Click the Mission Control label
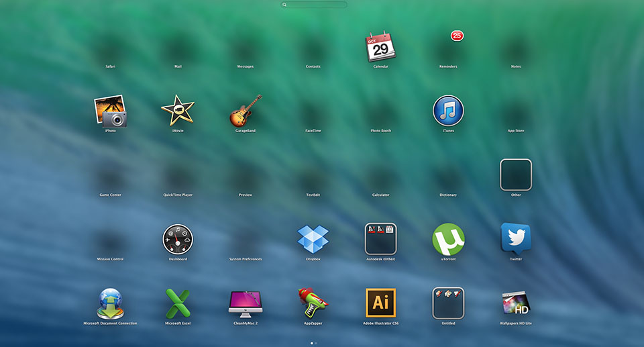Viewport: 644px width, 347px height. [x=110, y=259]
